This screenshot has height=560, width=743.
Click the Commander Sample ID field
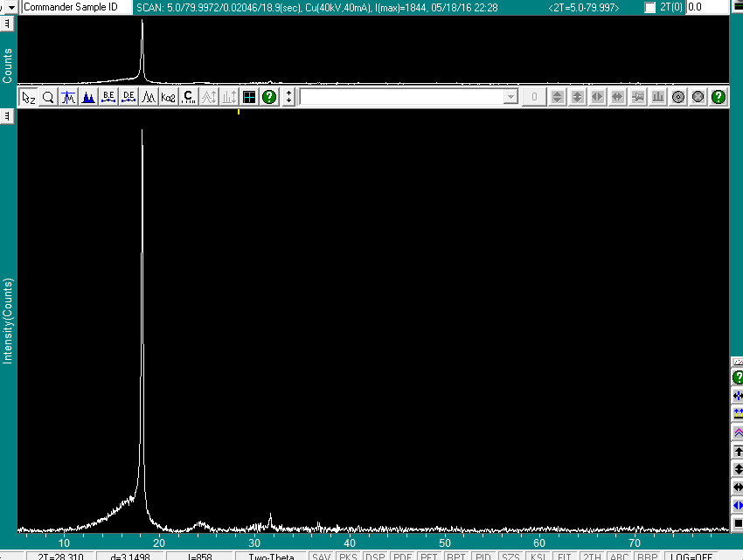pos(77,7)
